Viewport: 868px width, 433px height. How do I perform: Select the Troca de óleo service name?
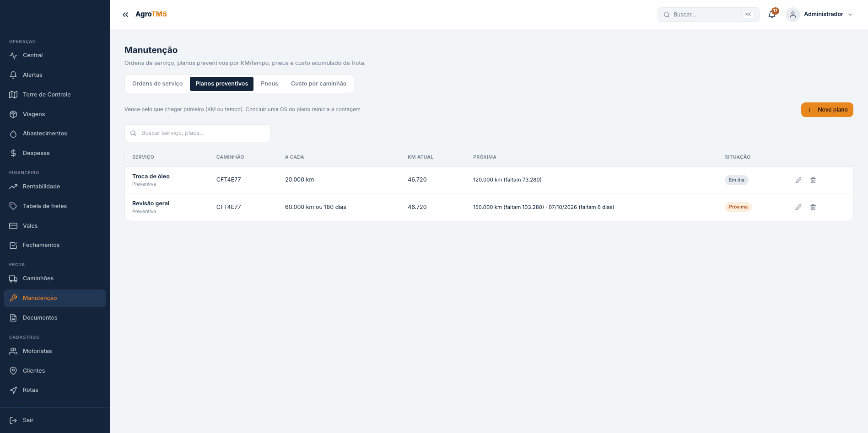click(x=151, y=176)
